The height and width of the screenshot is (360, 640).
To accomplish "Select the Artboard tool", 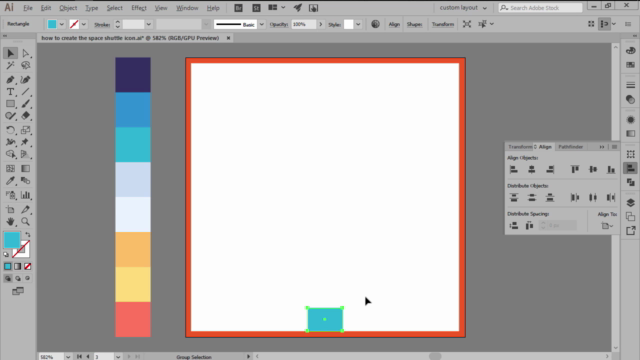I will [10, 209].
